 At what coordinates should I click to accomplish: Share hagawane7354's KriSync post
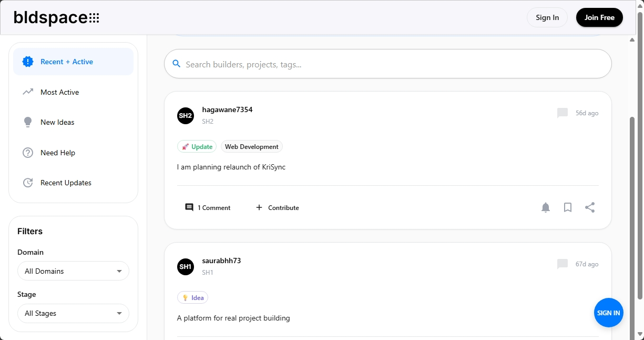pyautogui.click(x=590, y=207)
